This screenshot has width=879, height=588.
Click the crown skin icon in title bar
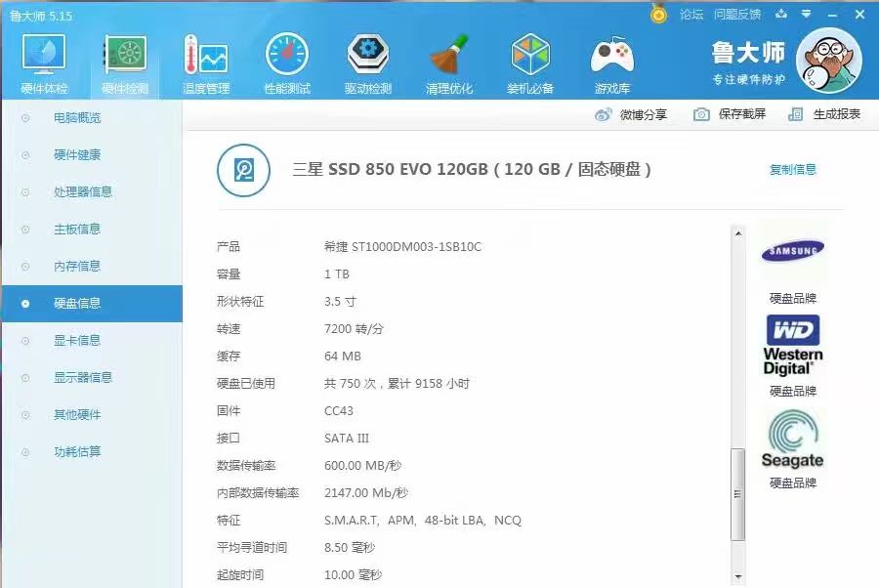pos(781,14)
